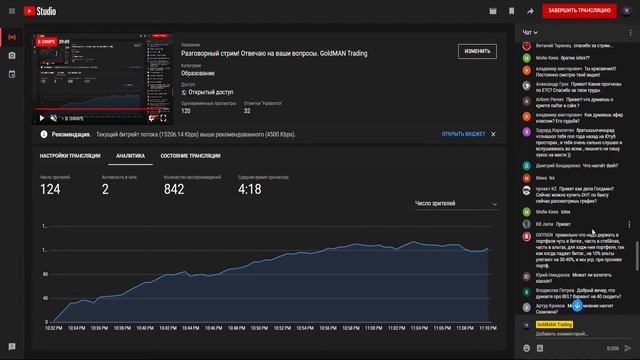Click the Открытый доступ visibility text

[211, 92]
